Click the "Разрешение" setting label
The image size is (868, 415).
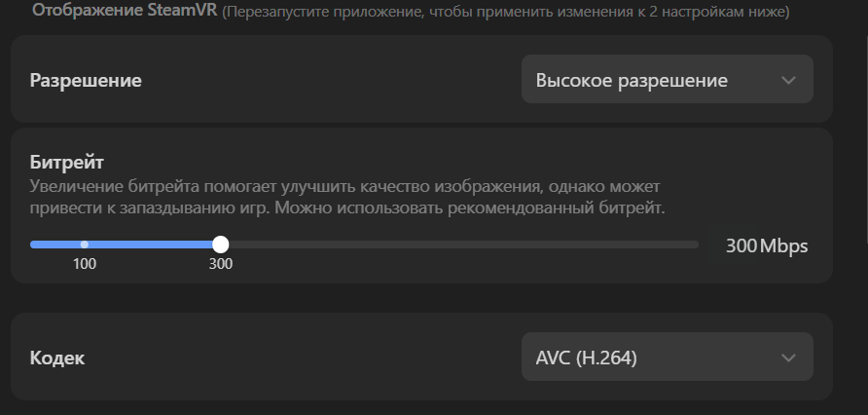86,81
